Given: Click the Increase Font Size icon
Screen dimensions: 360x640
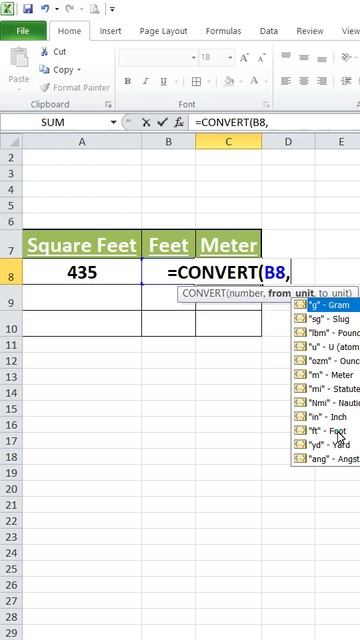Looking at the screenshot, I should click(x=244, y=58).
